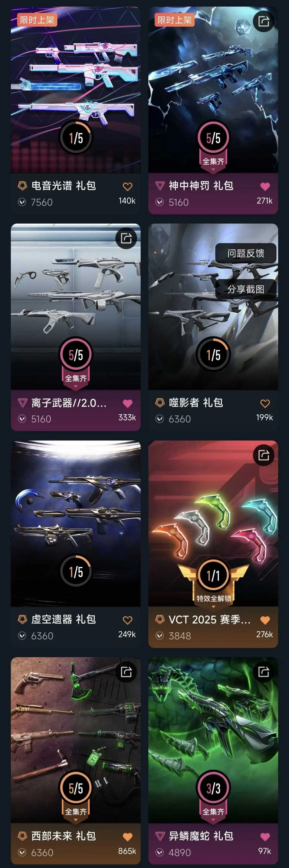Expand the 特效全解锁 badge on VCT 2025 card

pyautogui.click(x=213, y=599)
